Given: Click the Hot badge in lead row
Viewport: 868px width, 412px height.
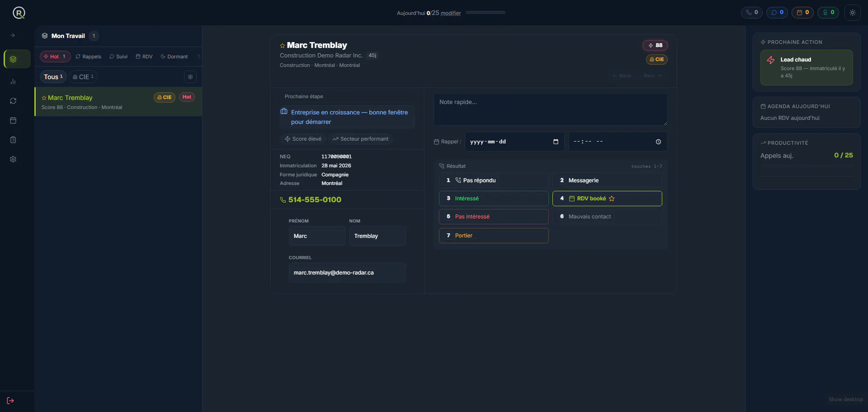Looking at the screenshot, I should (187, 97).
